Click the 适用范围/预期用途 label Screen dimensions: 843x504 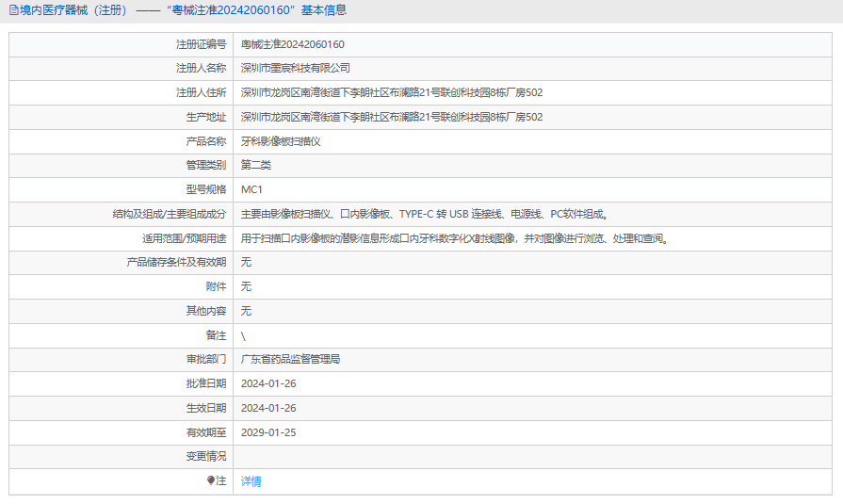click(x=185, y=238)
